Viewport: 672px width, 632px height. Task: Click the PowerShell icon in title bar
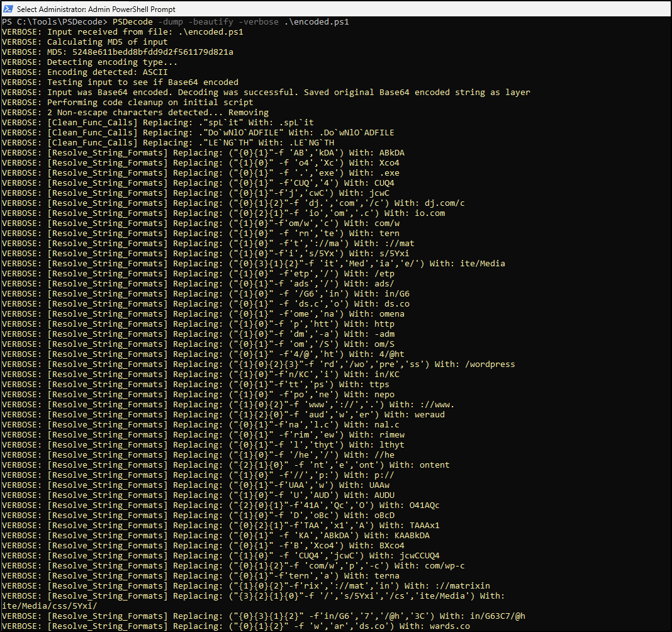tap(8, 9)
